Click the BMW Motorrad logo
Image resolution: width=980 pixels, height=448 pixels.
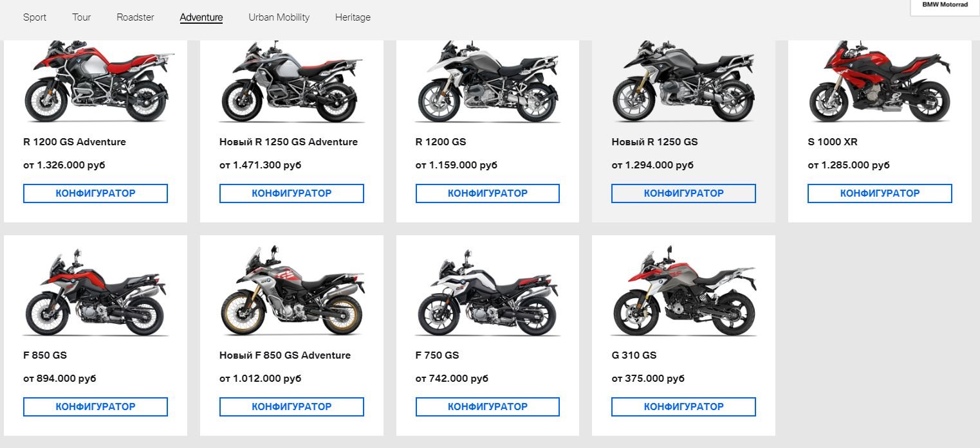pyautogui.click(x=945, y=5)
